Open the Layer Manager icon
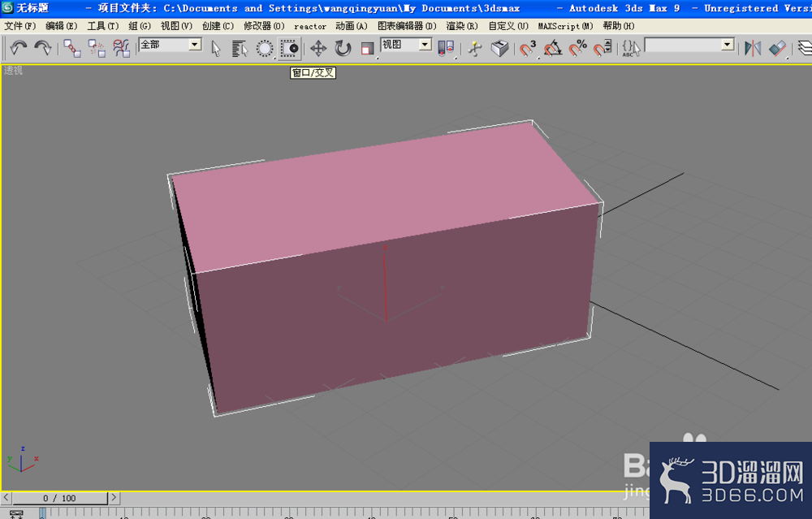Image resolution: width=812 pixels, height=519 pixels. 804,48
